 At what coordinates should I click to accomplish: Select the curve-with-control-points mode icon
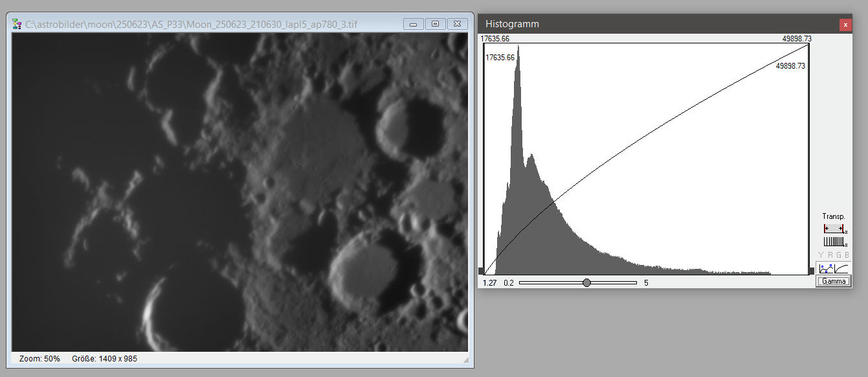click(825, 268)
